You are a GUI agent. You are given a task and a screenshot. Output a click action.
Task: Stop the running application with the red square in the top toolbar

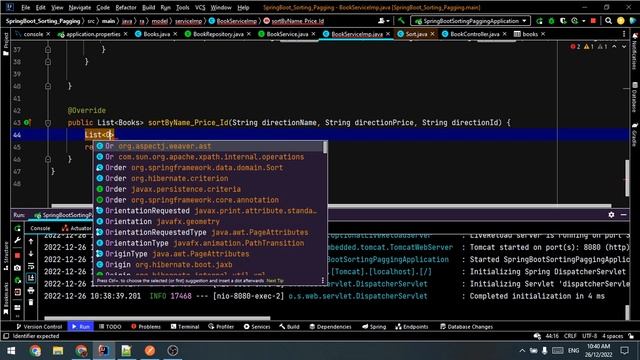click(x=593, y=21)
